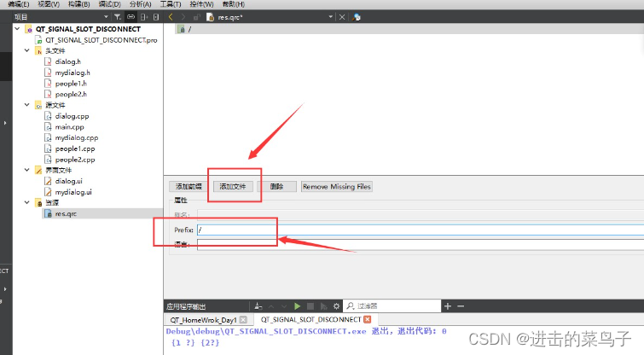
Task: Open output settings gear icon
Action: (336, 306)
